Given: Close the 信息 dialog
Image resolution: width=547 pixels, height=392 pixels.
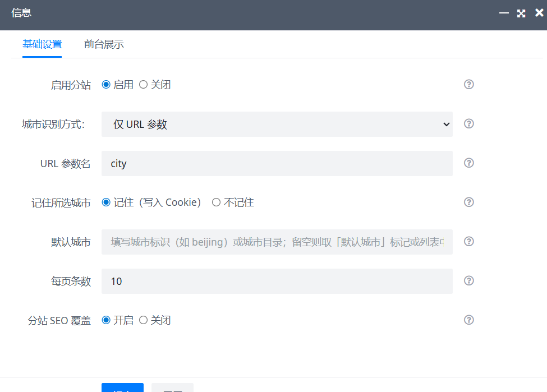Looking at the screenshot, I should tap(539, 13).
